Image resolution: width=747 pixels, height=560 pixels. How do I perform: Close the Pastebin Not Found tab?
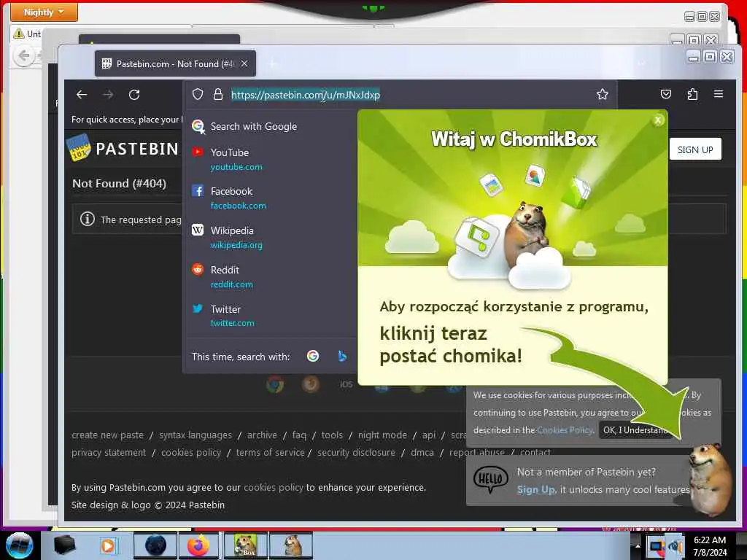point(244,63)
